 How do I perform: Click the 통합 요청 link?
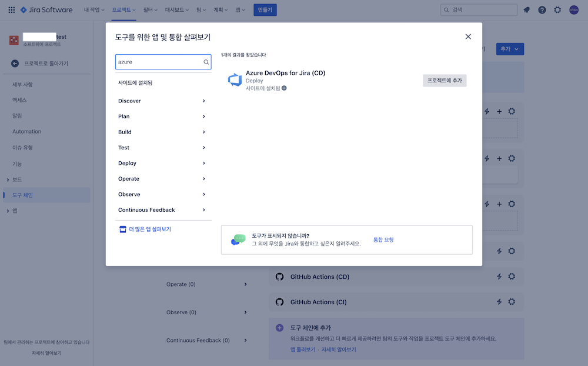click(383, 239)
